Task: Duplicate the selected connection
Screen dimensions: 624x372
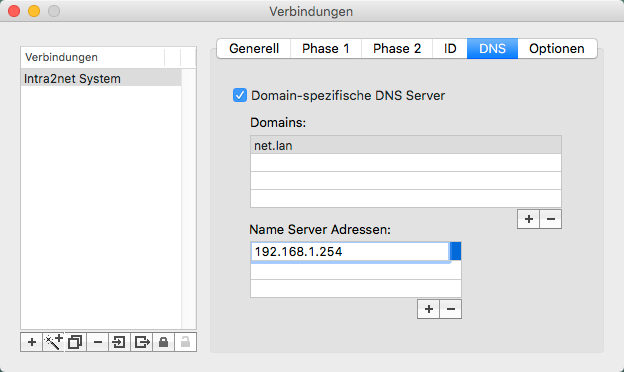Action: click(x=75, y=342)
